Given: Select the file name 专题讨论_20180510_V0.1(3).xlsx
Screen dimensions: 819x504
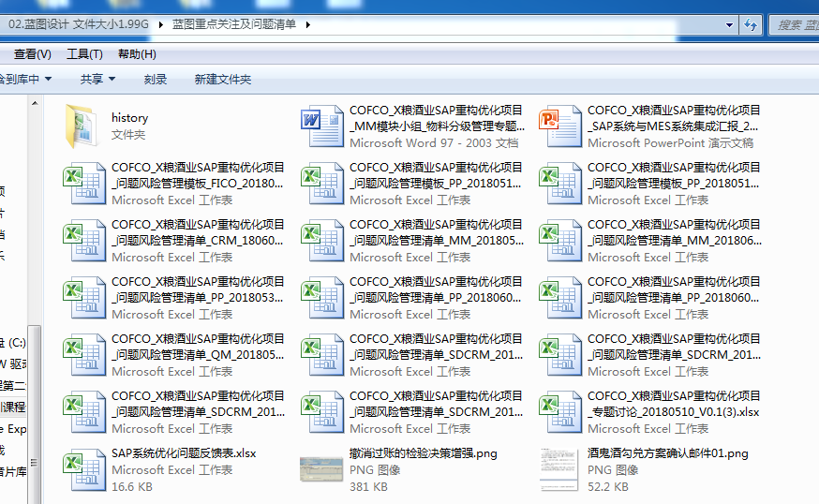Looking at the screenshot, I should 674,404.
